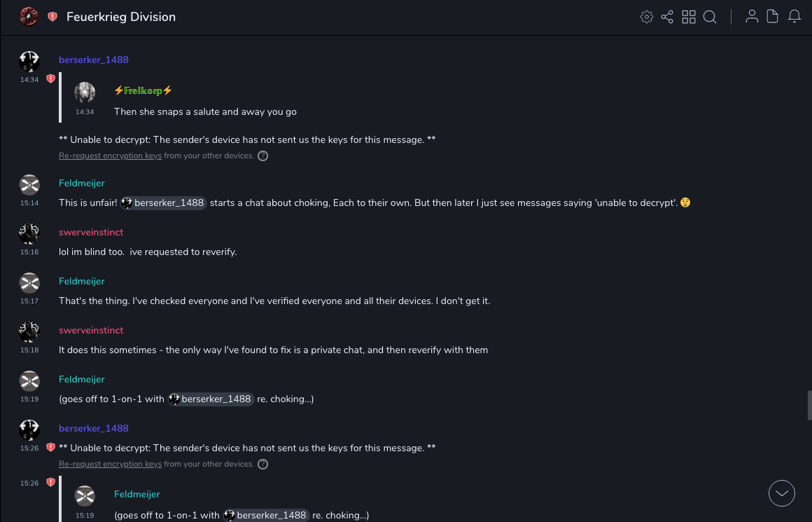Click the red warning shield at the 14:34 message
812x522 pixels.
50,79
